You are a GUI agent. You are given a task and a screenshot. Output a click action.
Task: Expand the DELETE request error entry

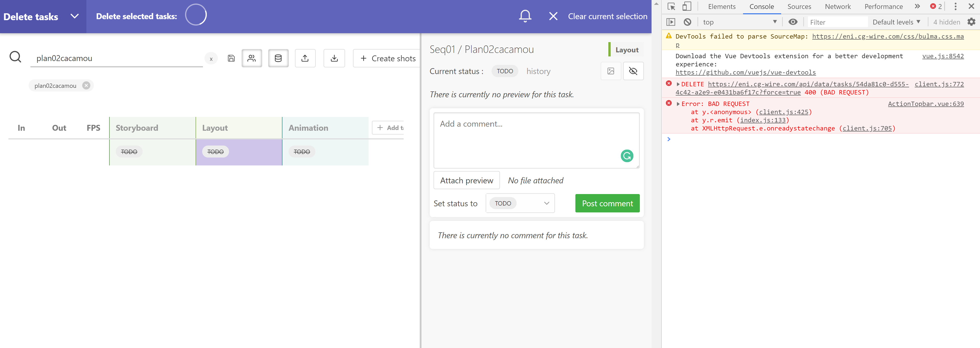click(678, 84)
